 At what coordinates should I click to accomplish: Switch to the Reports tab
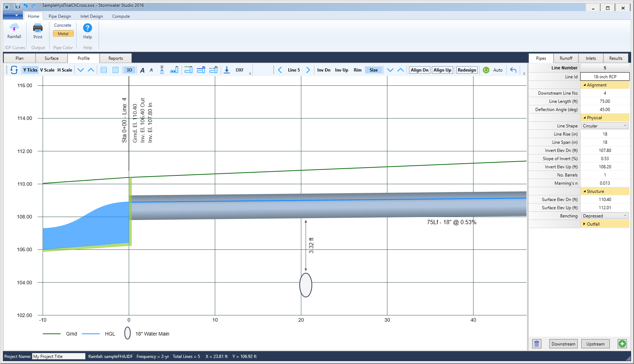click(x=115, y=58)
